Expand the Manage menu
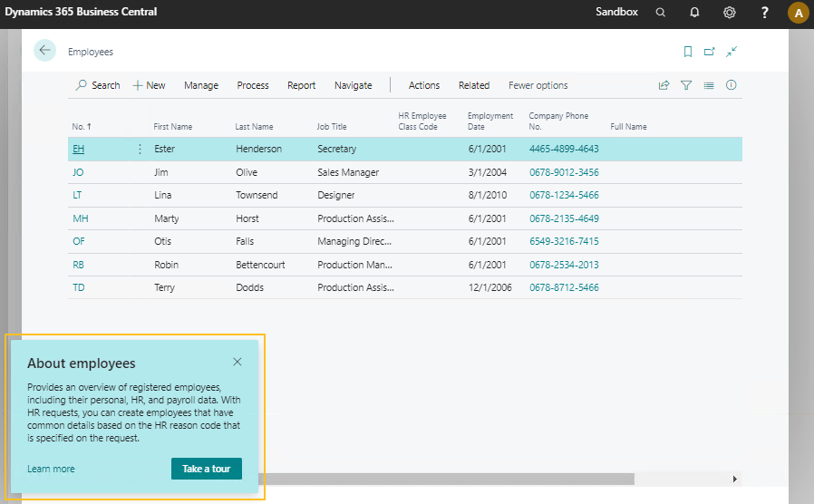This screenshot has height=504, width=814. coord(201,85)
